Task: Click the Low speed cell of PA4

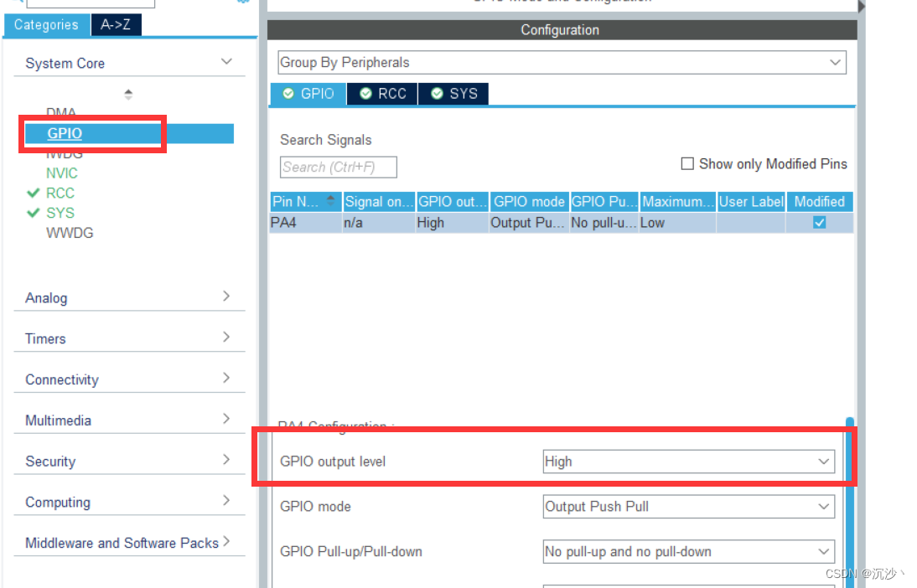Action: pyautogui.click(x=677, y=223)
